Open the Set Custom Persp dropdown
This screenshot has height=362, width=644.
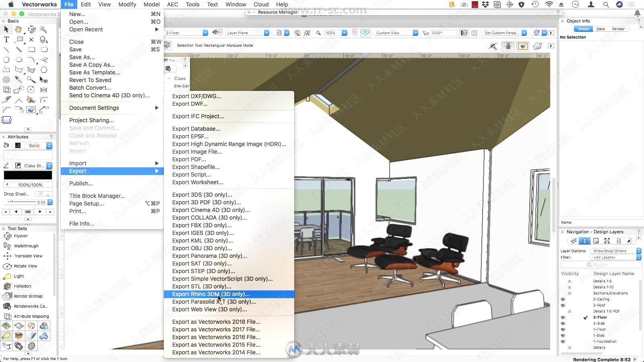pos(504,33)
